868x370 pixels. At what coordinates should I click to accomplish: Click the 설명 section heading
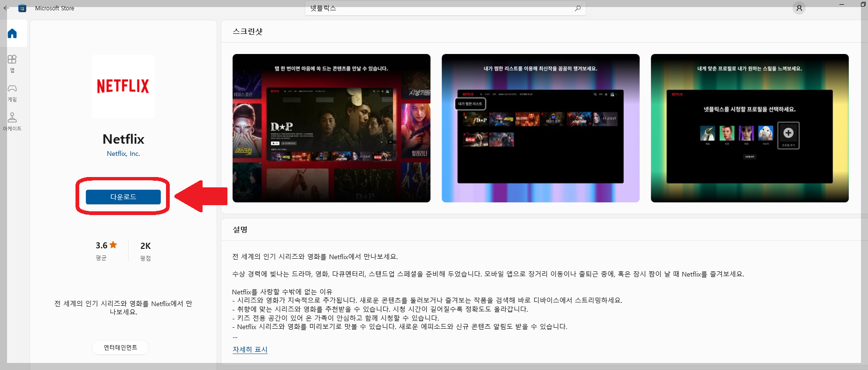[240, 230]
